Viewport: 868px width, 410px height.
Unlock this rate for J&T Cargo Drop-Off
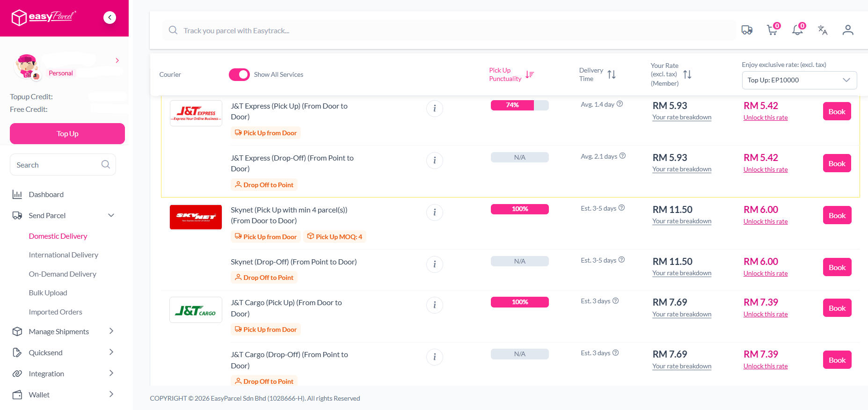click(x=766, y=366)
